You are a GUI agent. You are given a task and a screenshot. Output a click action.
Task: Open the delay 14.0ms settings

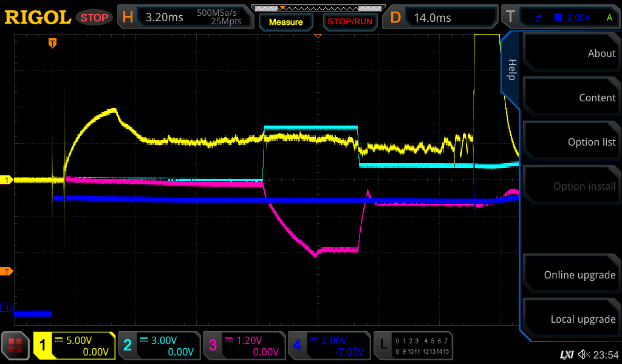(x=442, y=18)
